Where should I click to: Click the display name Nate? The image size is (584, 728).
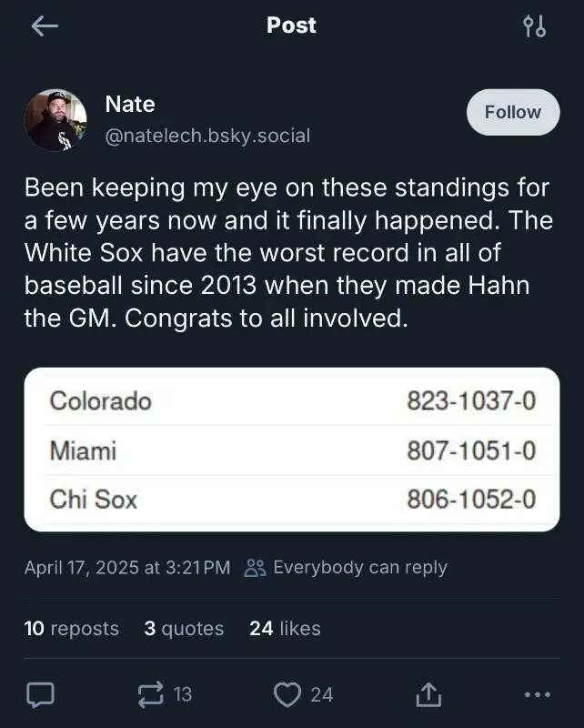pos(130,105)
